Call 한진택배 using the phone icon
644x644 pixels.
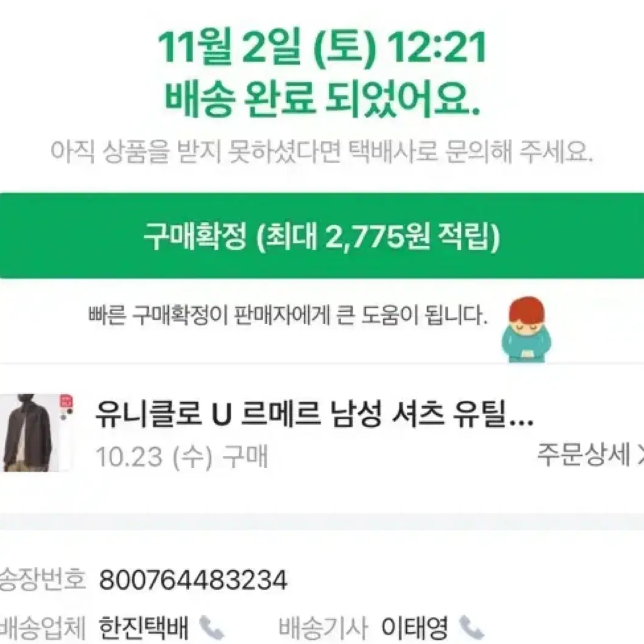211,628
